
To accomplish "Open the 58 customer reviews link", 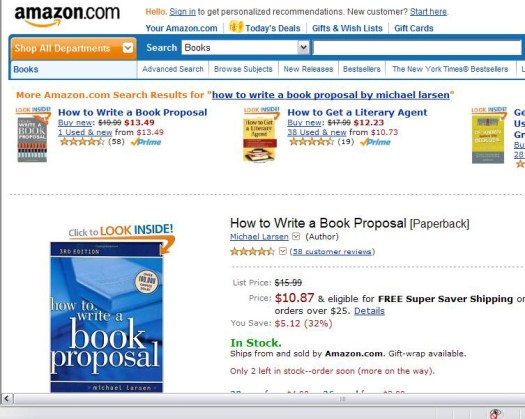I will coord(332,252).
